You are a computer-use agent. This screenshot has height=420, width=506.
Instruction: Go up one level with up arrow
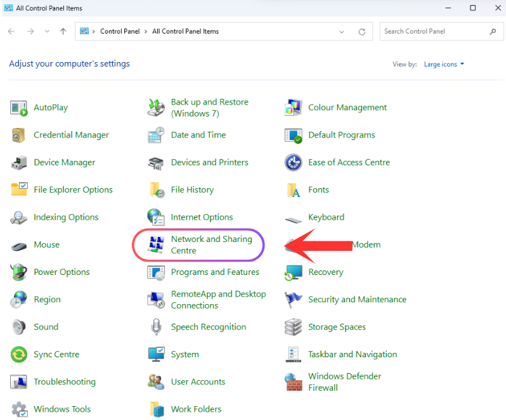[63, 31]
